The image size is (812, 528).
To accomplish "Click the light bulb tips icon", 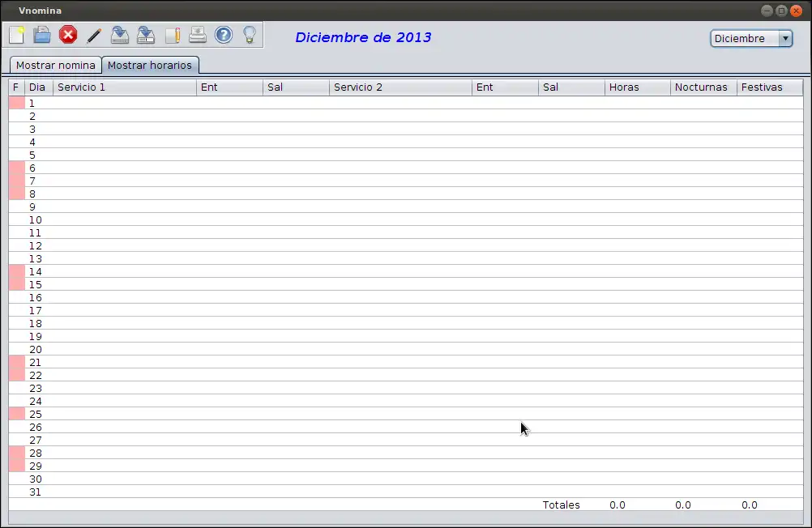I will 250,35.
